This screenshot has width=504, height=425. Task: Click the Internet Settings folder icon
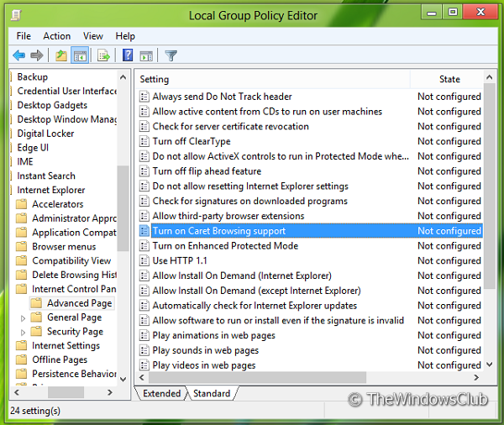pyautogui.click(x=22, y=345)
